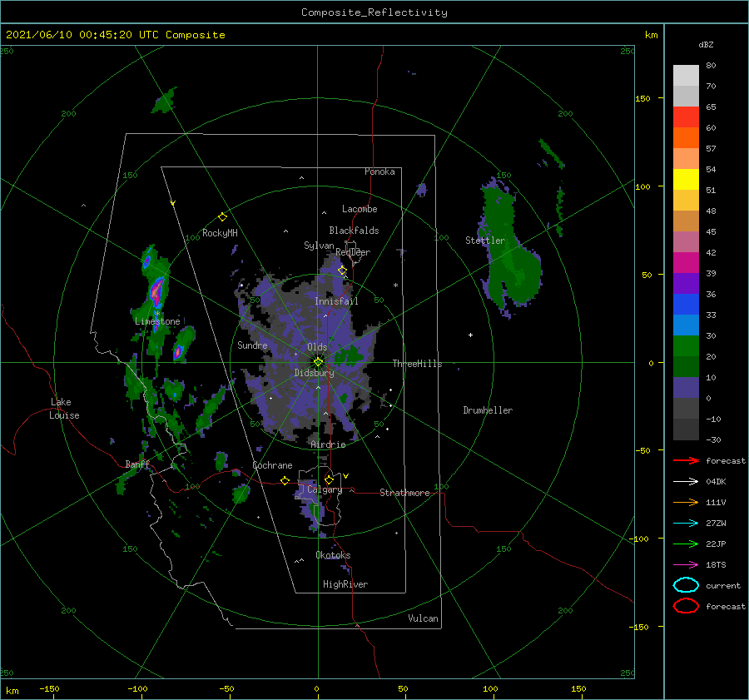Click the Calgary city label

point(325,489)
